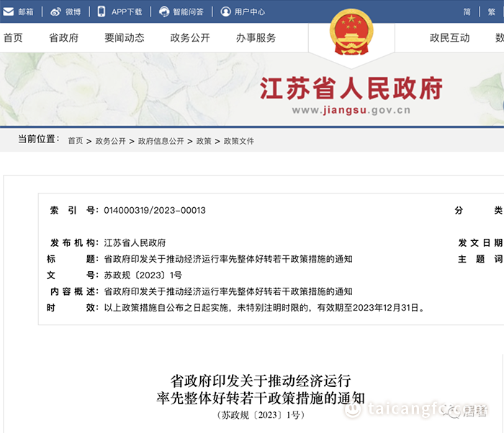Viewport: 504px width, 433px height.
Task: Open the 智能问答 link
Action: click(x=189, y=12)
